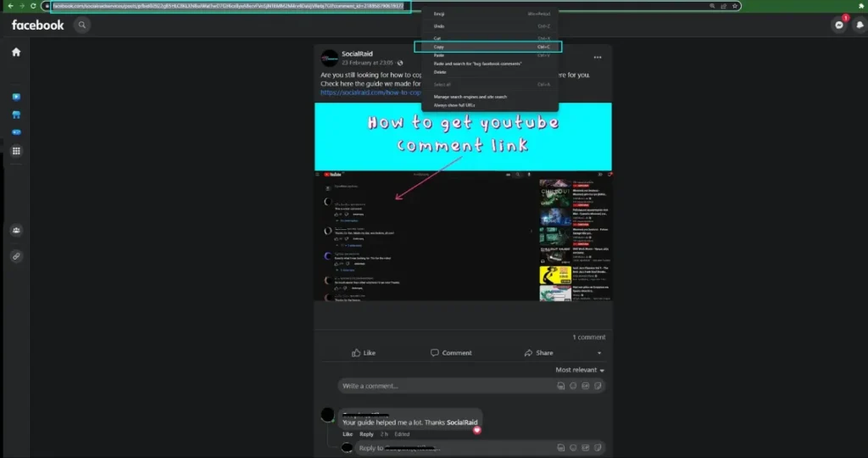The height and width of the screenshot is (458, 868).
Task: Insert emoji in Write a comment box
Action: 573,386
